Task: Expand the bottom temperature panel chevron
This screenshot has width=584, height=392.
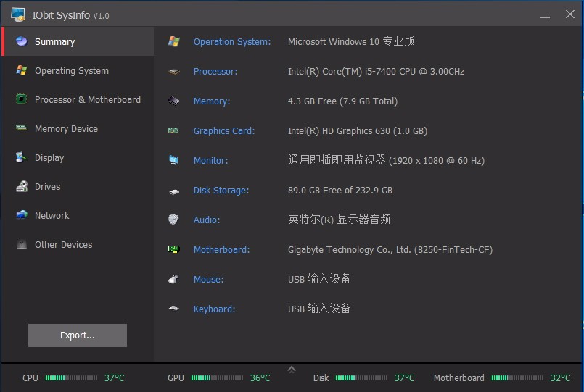Action: click(x=292, y=370)
